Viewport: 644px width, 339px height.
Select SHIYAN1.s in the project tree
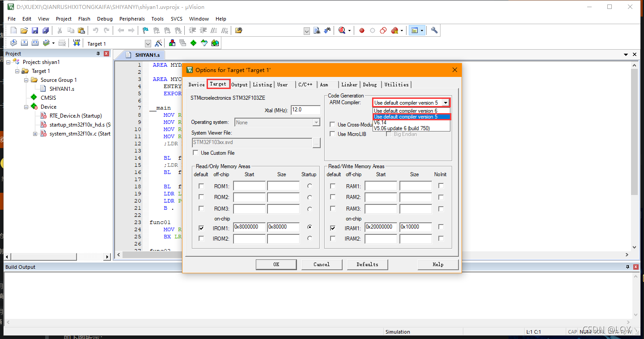[x=62, y=89]
